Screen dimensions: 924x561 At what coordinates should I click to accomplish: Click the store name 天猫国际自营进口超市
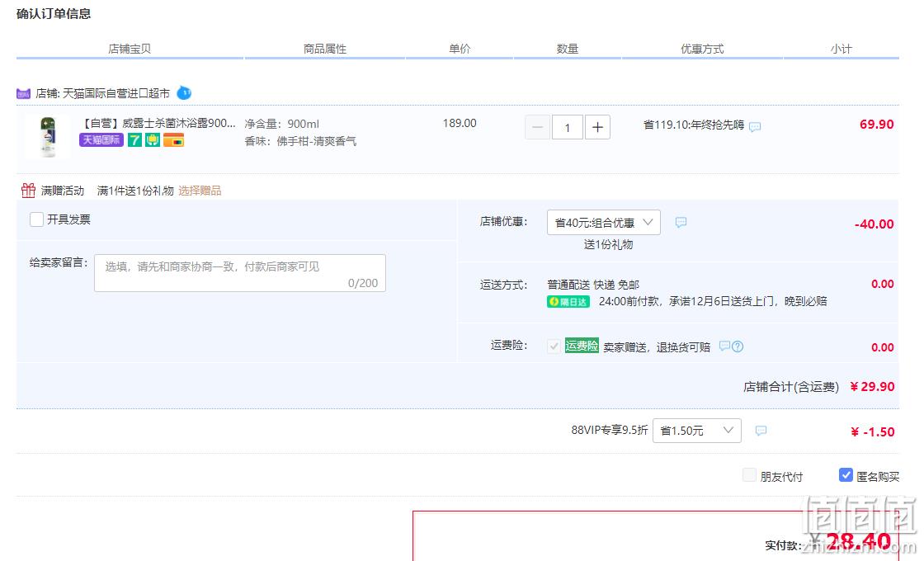[116, 93]
